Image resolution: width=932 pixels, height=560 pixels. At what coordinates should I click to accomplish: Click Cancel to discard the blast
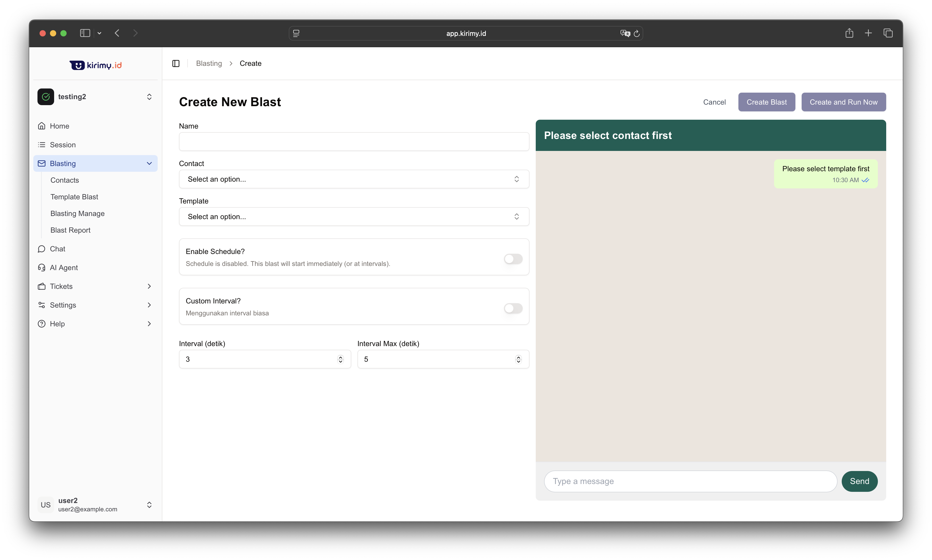click(714, 102)
